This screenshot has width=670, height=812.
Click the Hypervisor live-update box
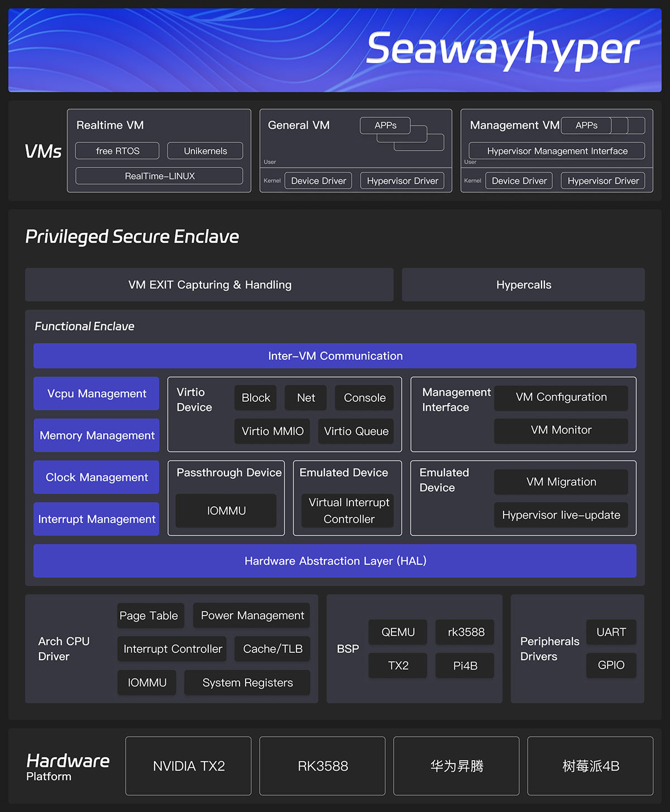pos(561,515)
